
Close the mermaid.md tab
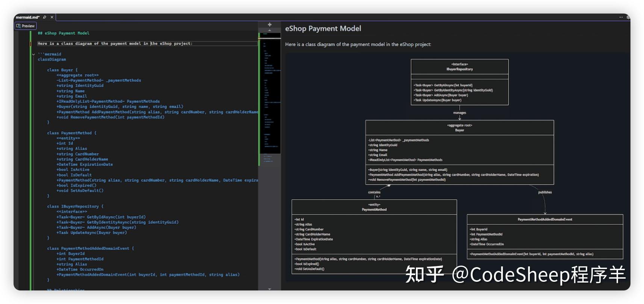[x=52, y=17]
